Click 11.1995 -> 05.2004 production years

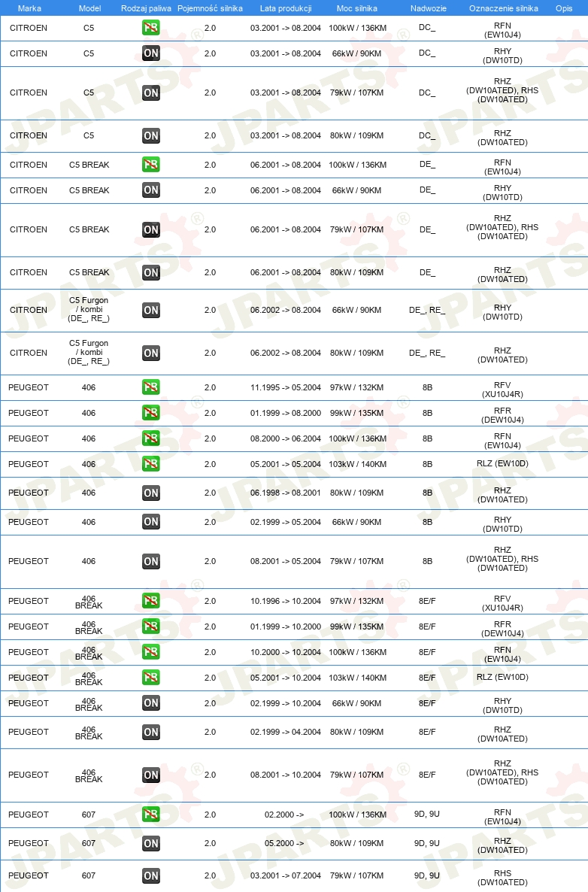(286, 387)
